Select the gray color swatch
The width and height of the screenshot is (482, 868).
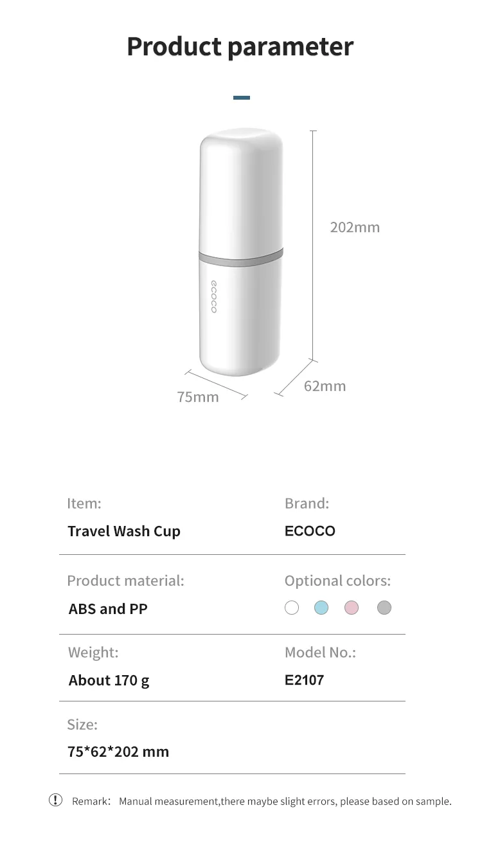(x=384, y=608)
